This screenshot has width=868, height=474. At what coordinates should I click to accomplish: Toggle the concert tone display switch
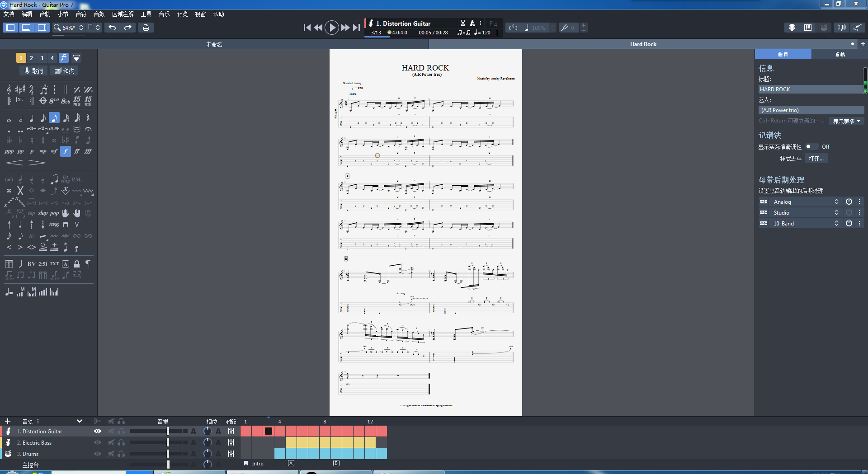(x=811, y=147)
